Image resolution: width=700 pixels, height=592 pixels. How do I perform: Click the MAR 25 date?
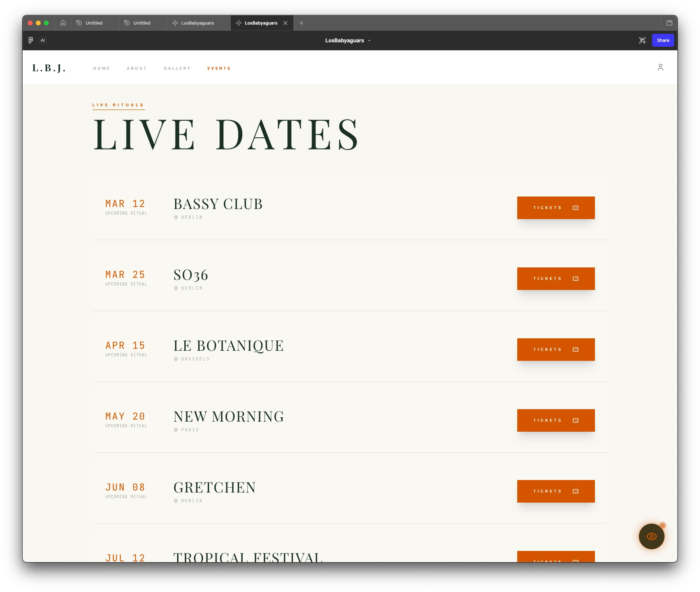click(125, 275)
